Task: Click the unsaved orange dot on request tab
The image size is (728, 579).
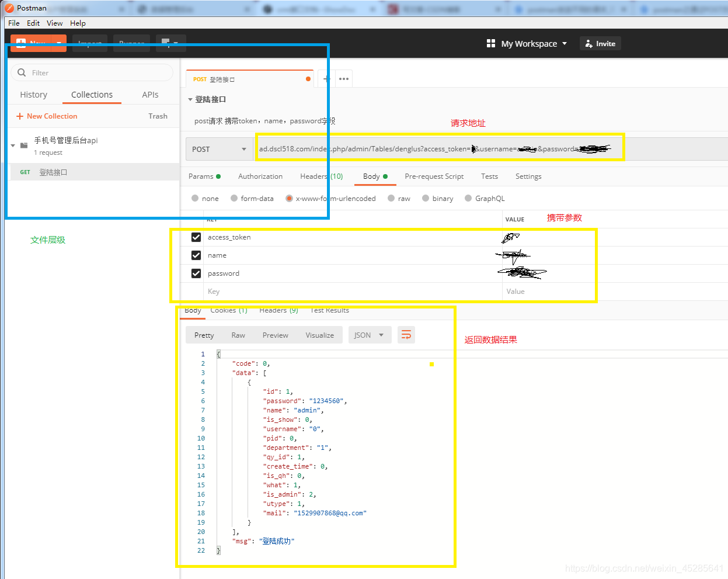Action: click(308, 79)
